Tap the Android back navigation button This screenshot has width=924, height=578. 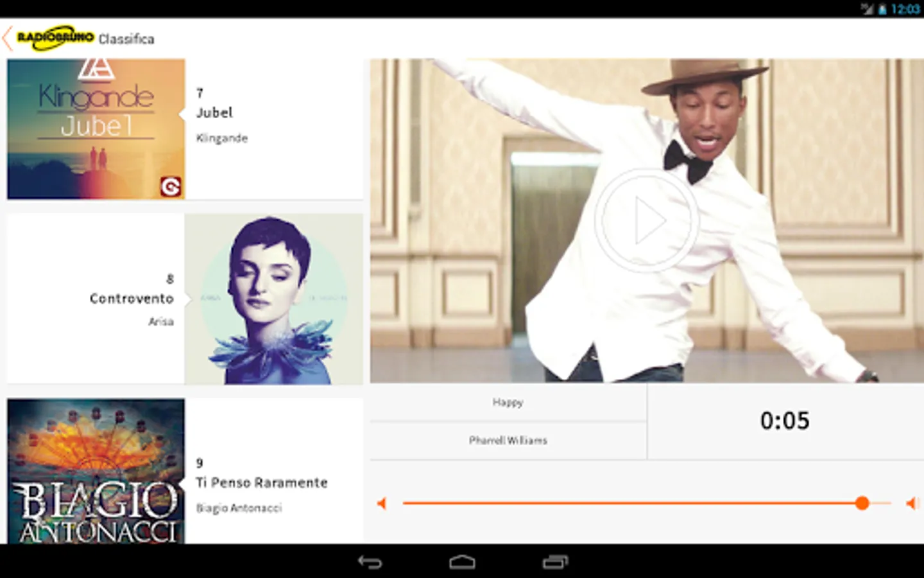(x=370, y=563)
